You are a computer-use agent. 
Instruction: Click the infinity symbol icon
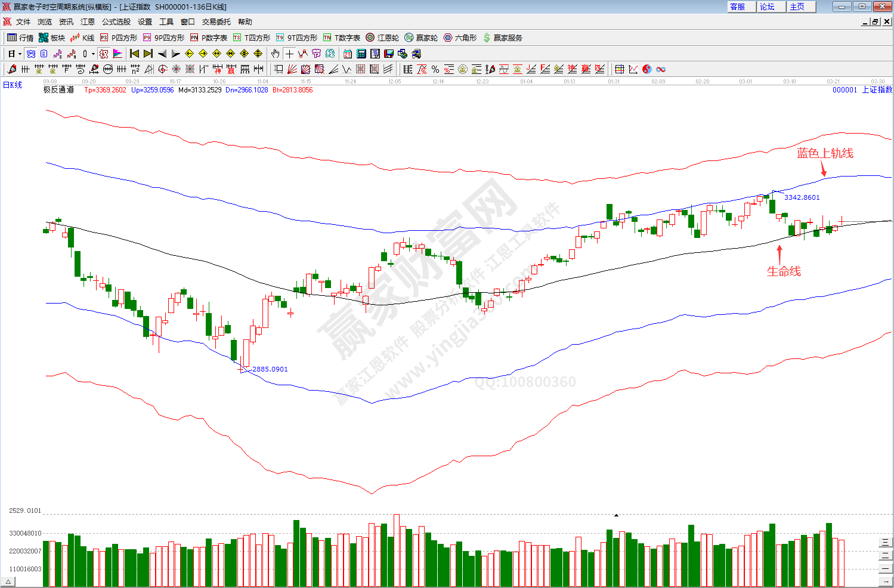click(x=661, y=69)
